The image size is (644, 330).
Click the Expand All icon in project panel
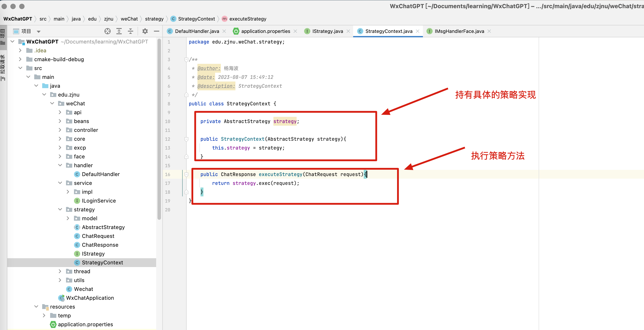(119, 31)
